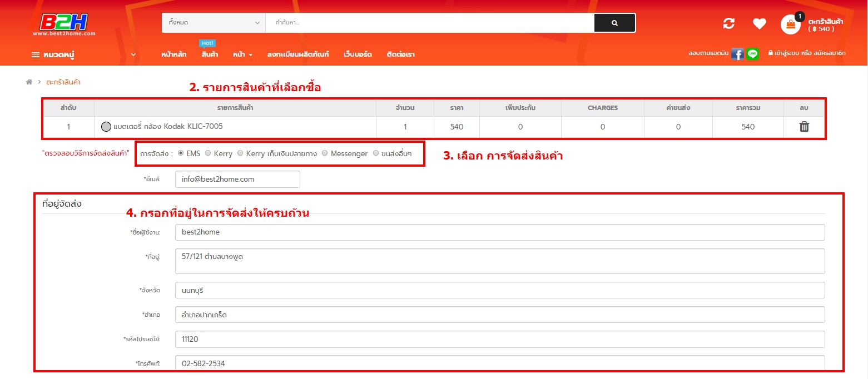This screenshot has height=379, width=868.
Task: Click the เพิ่มประกัน column header
Action: pos(520,107)
